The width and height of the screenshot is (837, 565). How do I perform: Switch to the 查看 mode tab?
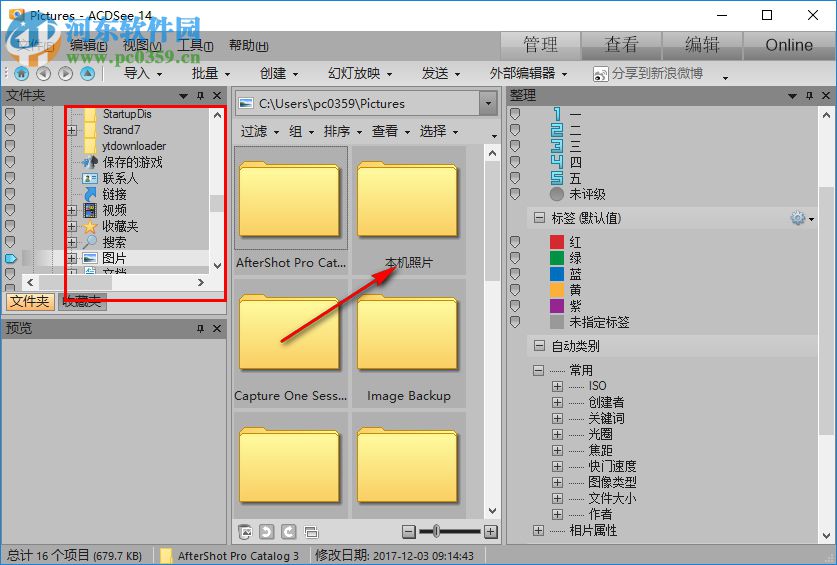(621, 45)
